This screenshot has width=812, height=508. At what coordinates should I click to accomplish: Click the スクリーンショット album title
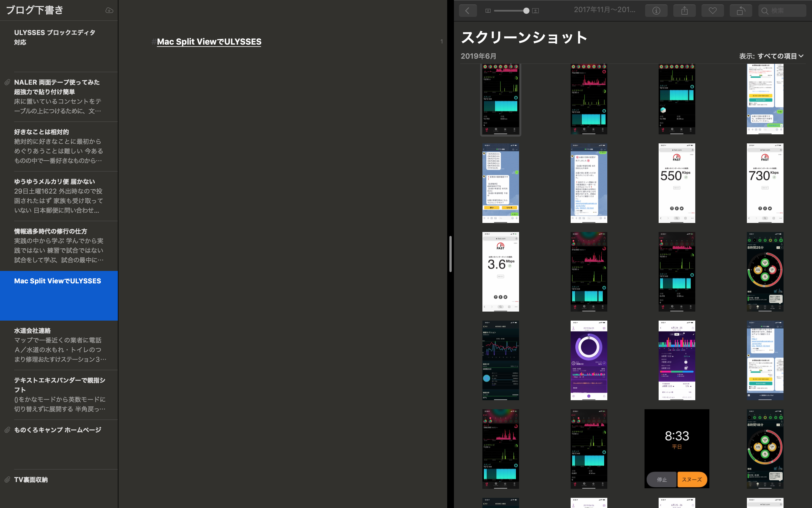click(524, 37)
